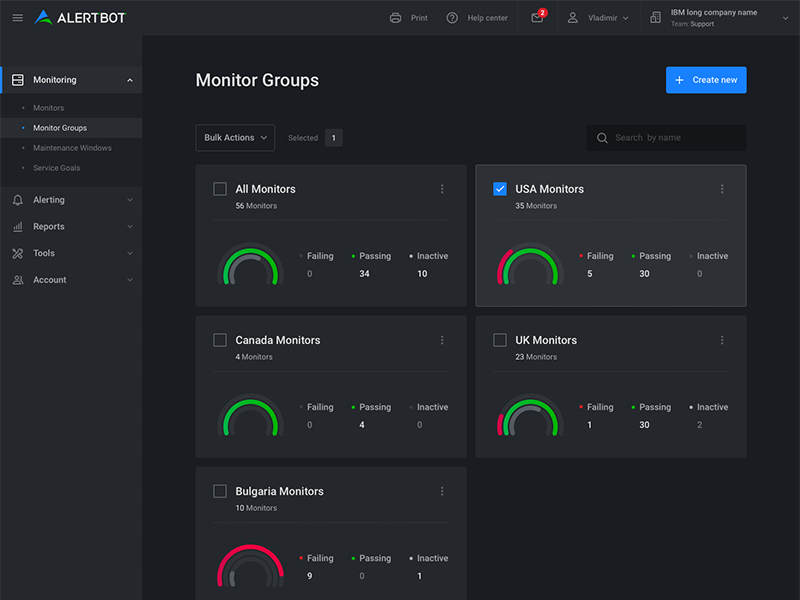Open the mail notifications icon

(x=538, y=17)
